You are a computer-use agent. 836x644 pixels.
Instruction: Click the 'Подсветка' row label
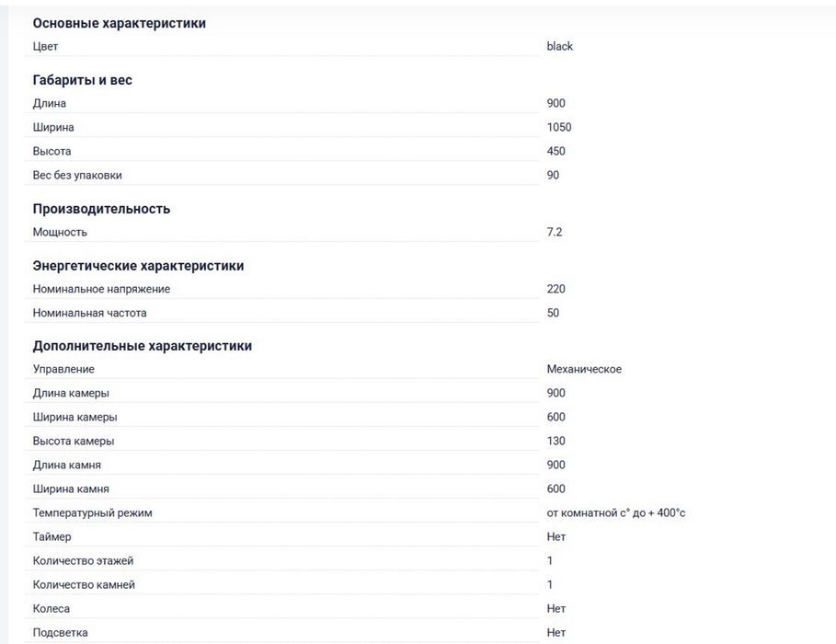[x=61, y=632]
